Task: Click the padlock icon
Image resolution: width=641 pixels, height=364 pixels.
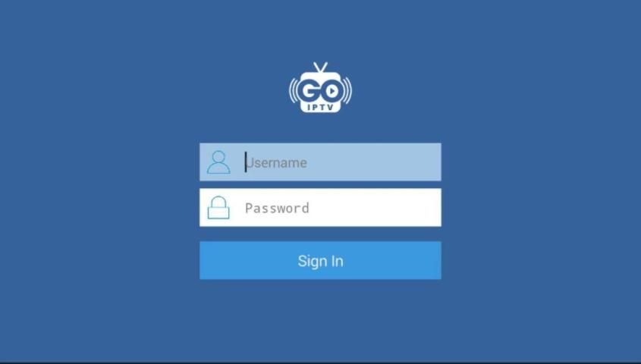Action: tap(218, 208)
